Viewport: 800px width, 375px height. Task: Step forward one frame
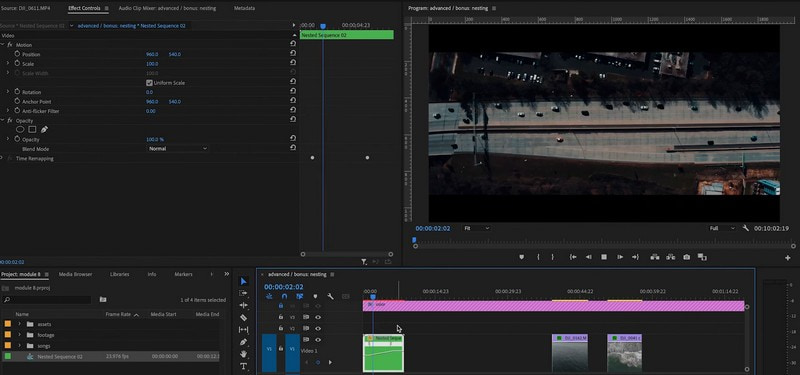pyautogui.click(x=620, y=257)
